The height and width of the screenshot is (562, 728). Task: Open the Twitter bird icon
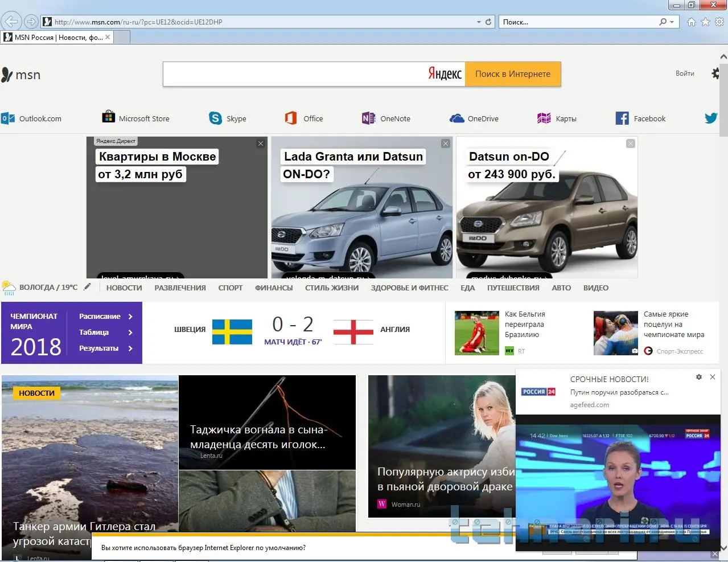pyautogui.click(x=711, y=118)
